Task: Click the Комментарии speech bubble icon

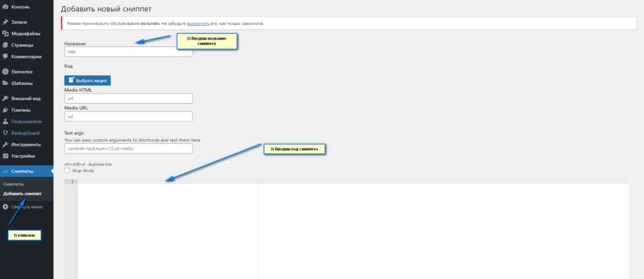Action: [x=6, y=56]
